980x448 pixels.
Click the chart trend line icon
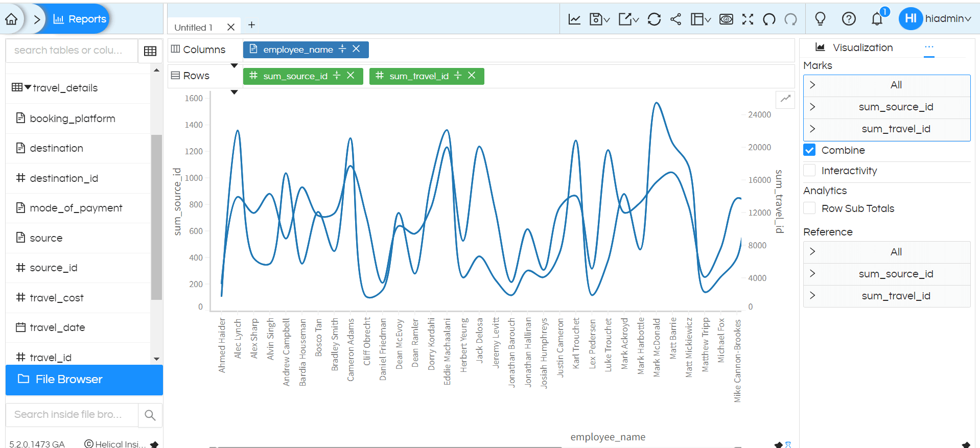point(786,99)
